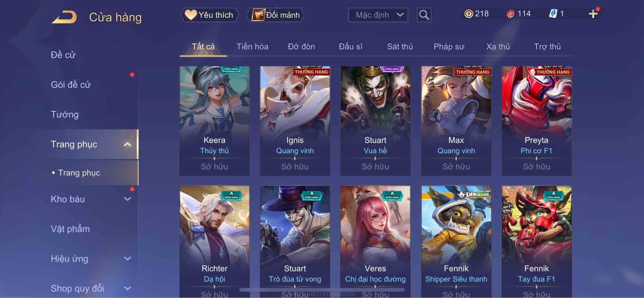Open the Mặc định sort dropdown

click(x=378, y=15)
